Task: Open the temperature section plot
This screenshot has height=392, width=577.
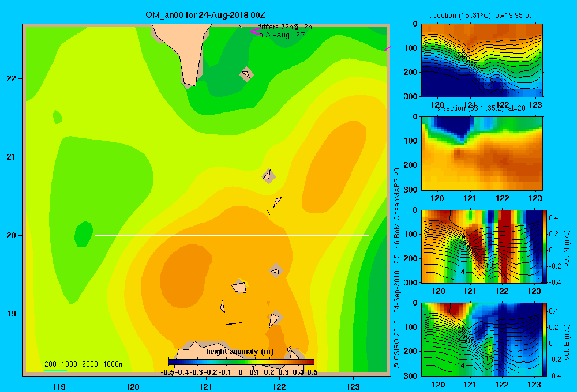Action: [482, 61]
